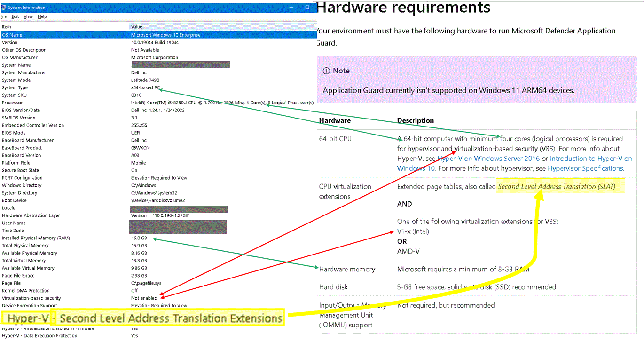Click the System Information title bar icon

4,8
